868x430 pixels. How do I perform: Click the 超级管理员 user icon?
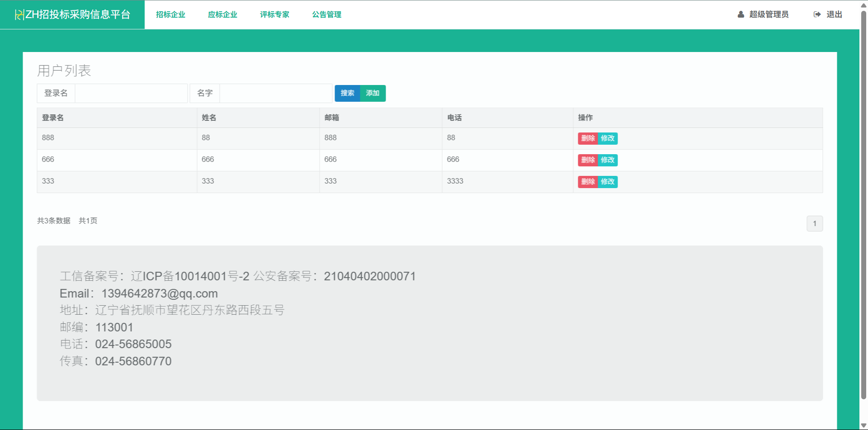(x=741, y=14)
